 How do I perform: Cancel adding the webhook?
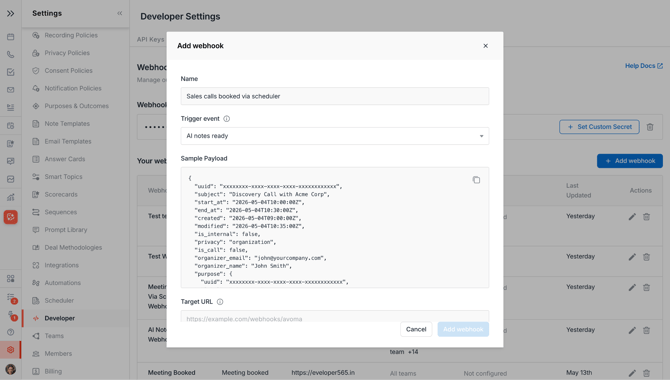(x=416, y=329)
